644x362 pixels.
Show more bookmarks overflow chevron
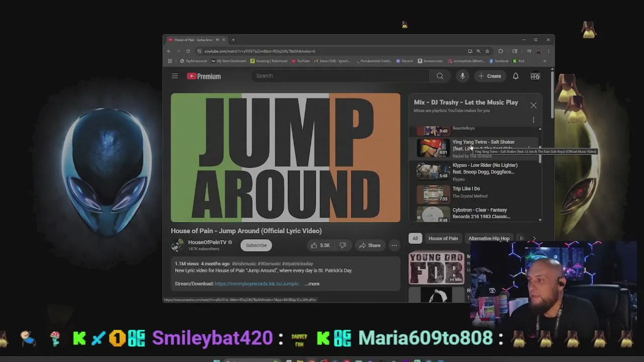tap(544, 61)
